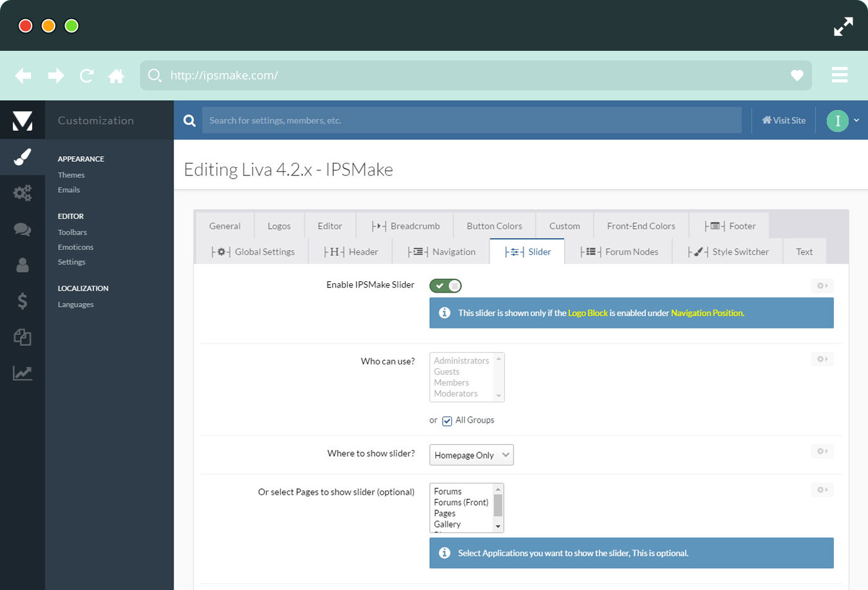The height and width of the screenshot is (590, 868).
Task: Select Guests in the groups list
Action: (446, 372)
